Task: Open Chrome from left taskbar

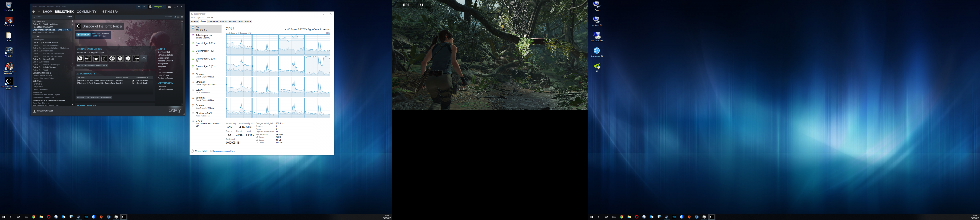Action: pyautogui.click(x=33, y=217)
